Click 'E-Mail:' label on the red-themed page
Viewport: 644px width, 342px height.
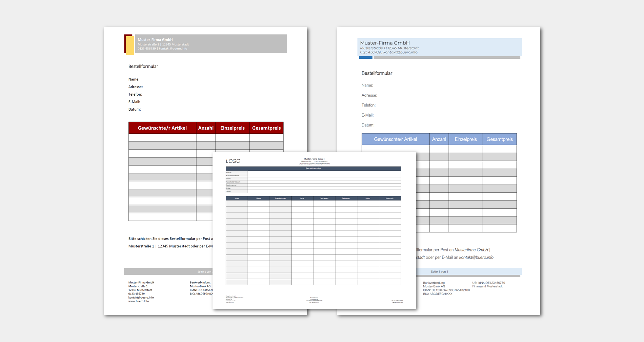[x=134, y=102]
